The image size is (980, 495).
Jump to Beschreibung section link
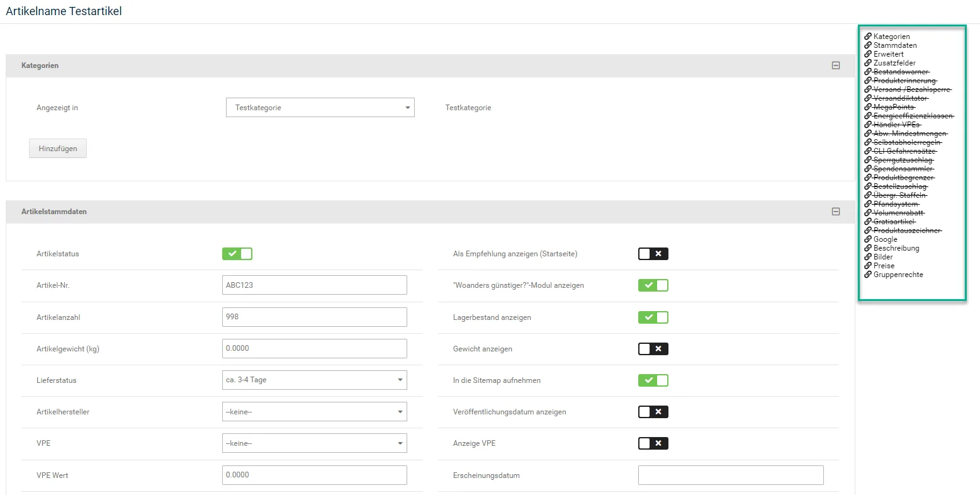pyautogui.click(x=896, y=248)
